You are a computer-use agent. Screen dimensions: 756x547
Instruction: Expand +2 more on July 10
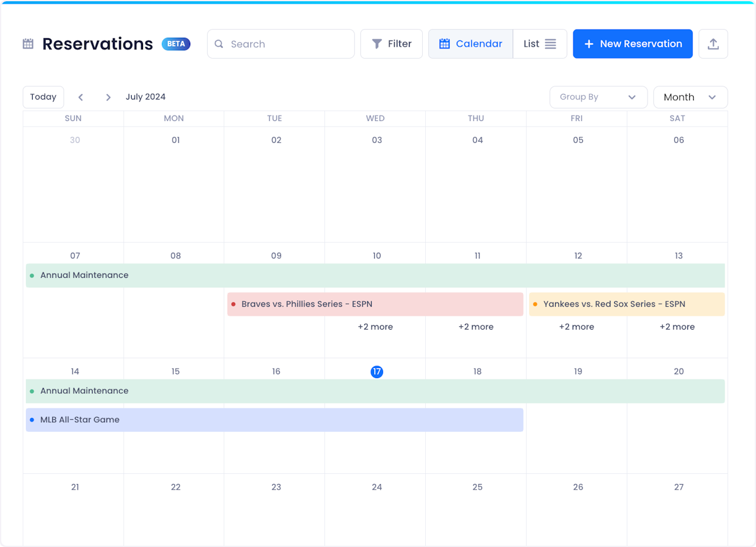(375, 327)
